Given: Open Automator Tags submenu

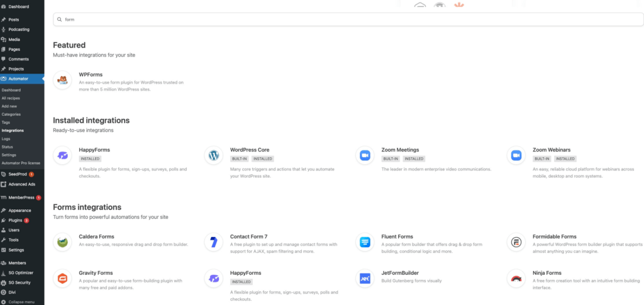Looking at the screenshot, I should click(6, 123).
